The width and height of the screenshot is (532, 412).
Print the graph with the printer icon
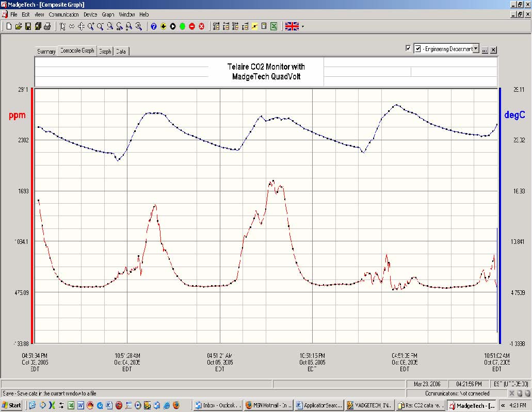47,26
